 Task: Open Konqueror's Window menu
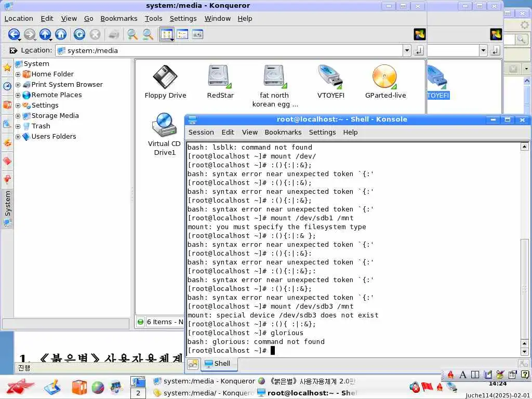coord(218,19)
